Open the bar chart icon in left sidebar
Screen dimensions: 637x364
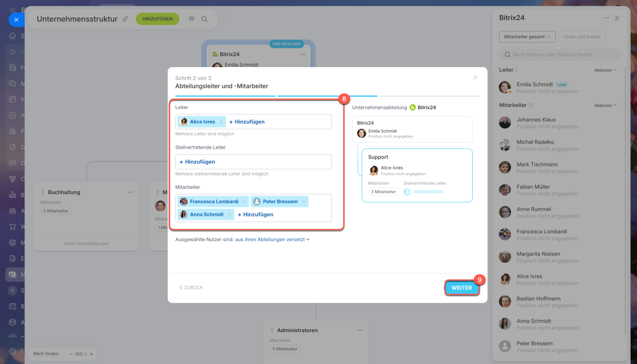pyautogui.click(x=12, y=195)
